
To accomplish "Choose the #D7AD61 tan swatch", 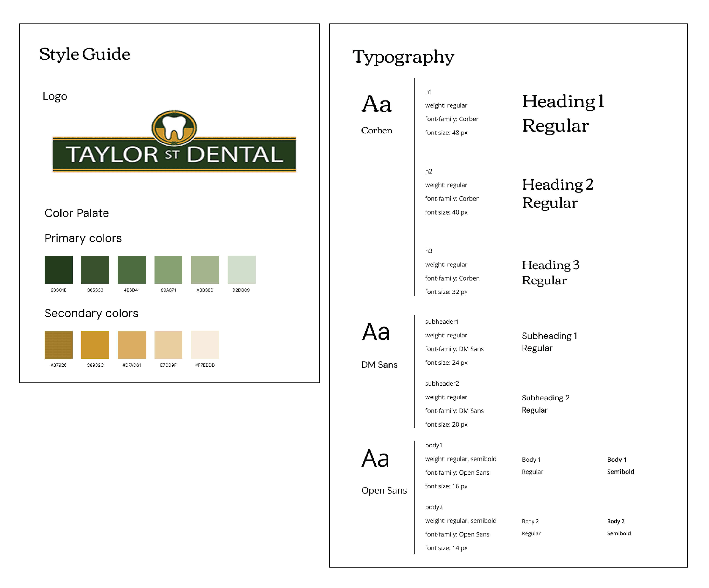I will pos(132,344).
